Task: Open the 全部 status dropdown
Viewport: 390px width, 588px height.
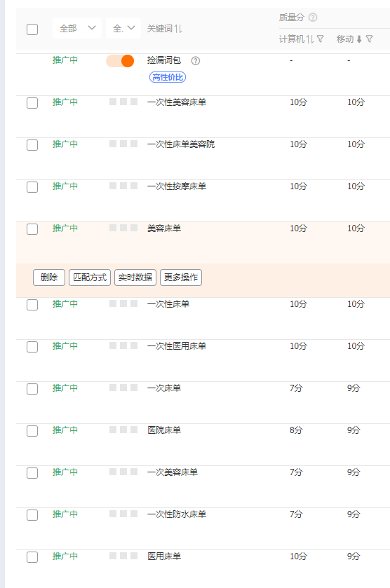Action: pyautogui.click(x=77, y=28)
